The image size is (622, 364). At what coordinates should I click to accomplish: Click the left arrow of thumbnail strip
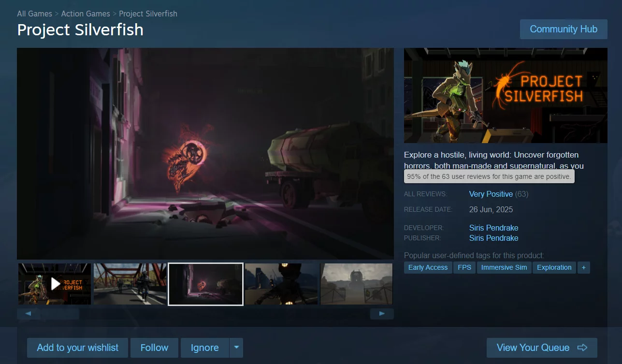(28, 314)
